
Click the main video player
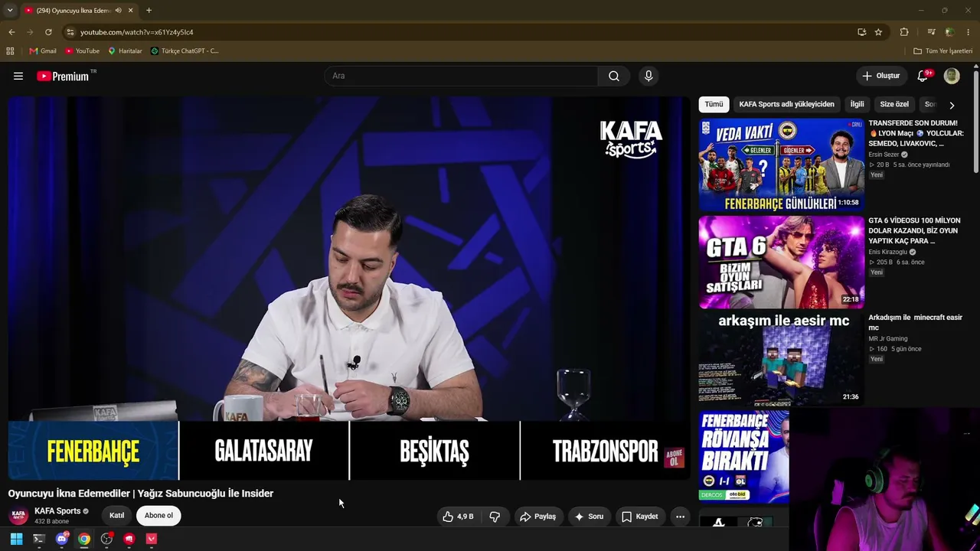pos(349,288)
